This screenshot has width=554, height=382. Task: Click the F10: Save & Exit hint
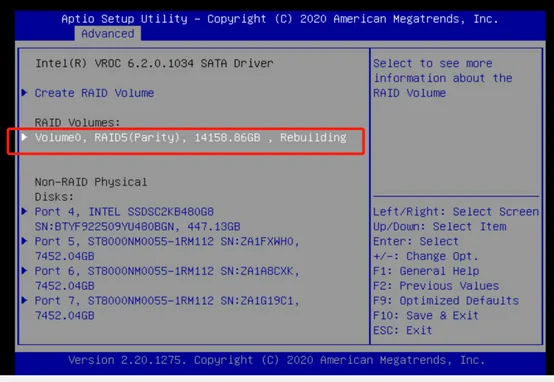(426, 316)
